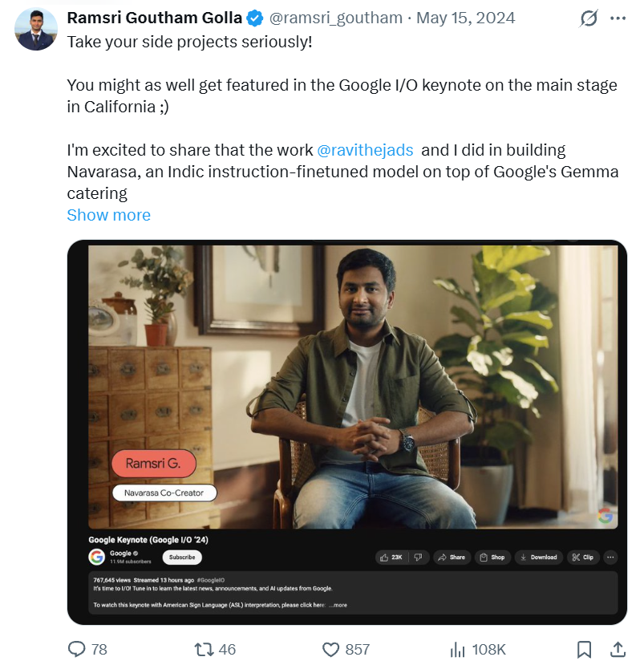Download the Google Keynote video
The width and height of the screenshot is (644, 661).
click(x=538, y=558)
